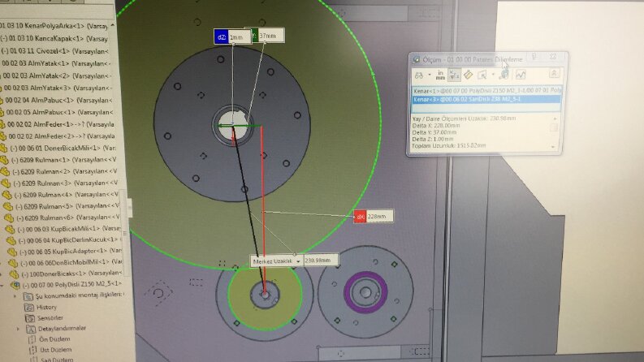This screenshot has height=362, width=644.
Task: Click the arc/circle measurement binoculars icon
Action: 419,75
